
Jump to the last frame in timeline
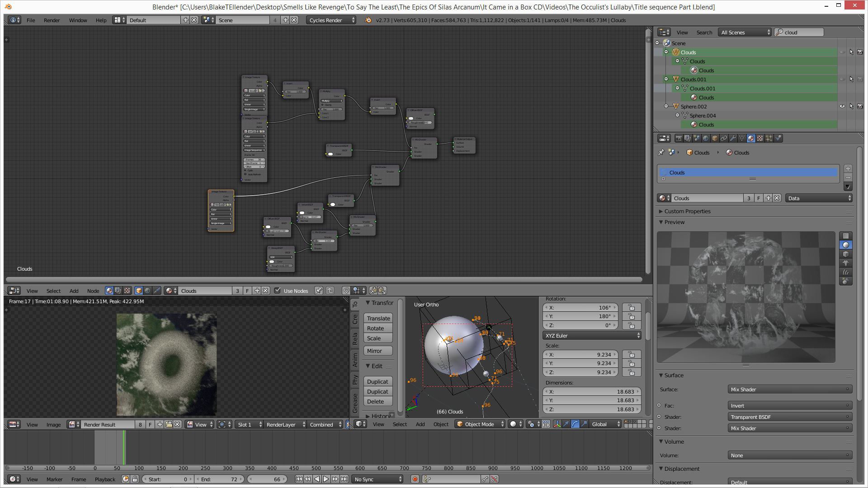tap(344, 479)
